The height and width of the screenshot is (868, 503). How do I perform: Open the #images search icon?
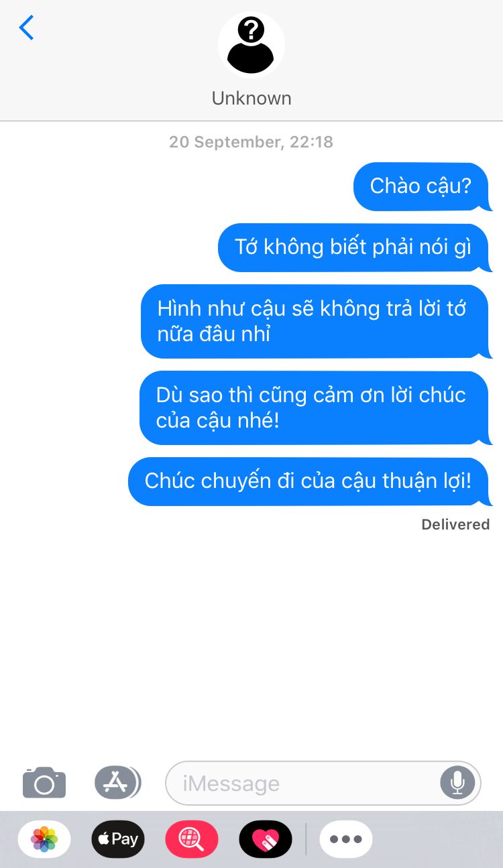point(192,839)
